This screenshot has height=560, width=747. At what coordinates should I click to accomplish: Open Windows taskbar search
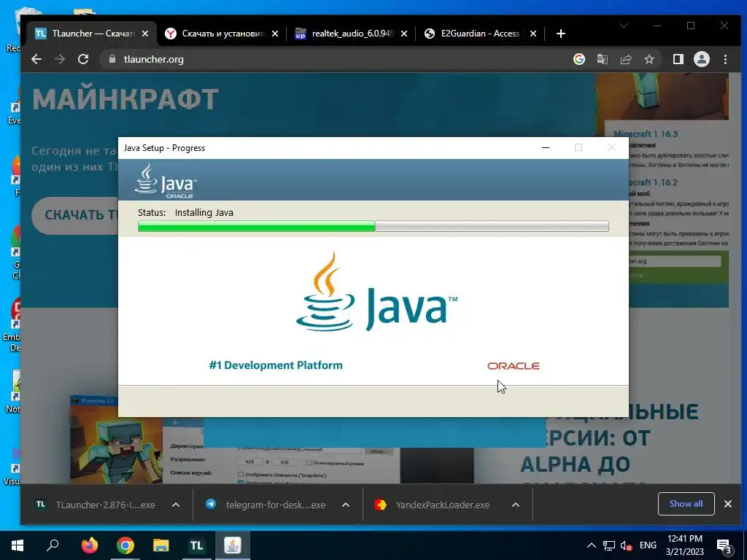[x=53, y=545]
